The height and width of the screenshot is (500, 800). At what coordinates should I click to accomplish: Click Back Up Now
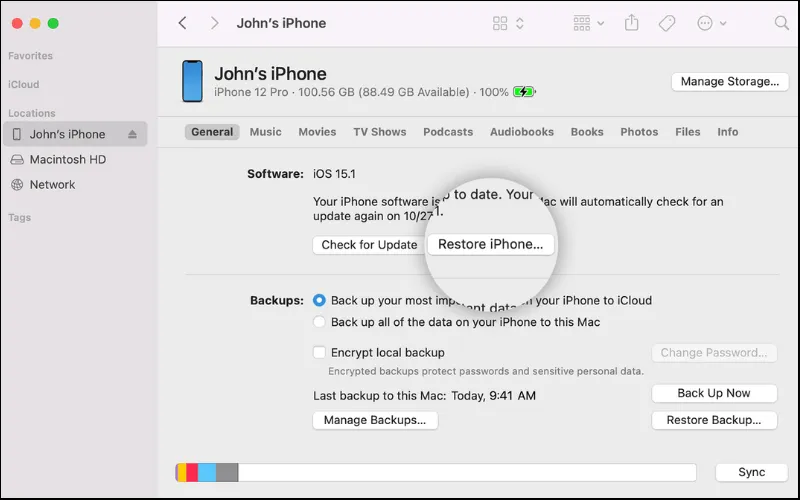tap(714, 393)
